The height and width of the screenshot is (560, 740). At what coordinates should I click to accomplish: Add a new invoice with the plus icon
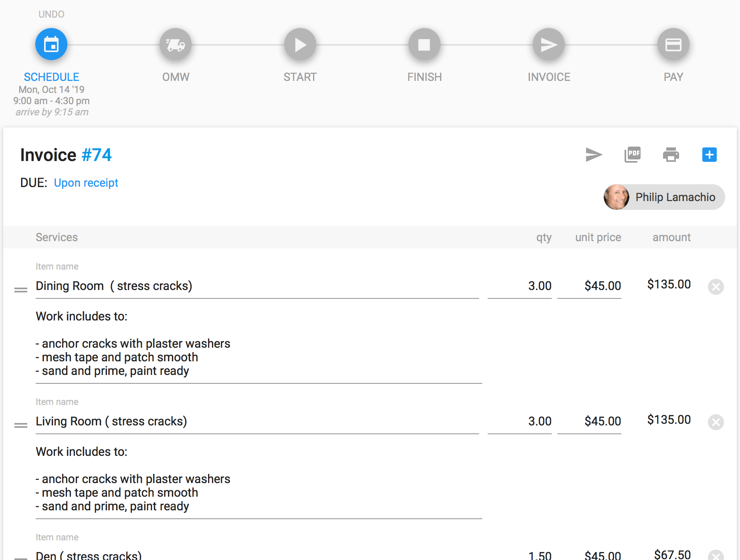(x=710, y=155)
